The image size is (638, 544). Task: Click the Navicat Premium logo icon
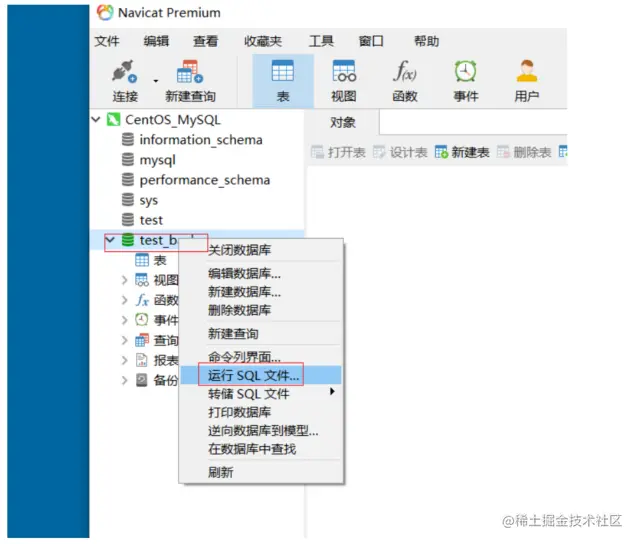[105, 13]
